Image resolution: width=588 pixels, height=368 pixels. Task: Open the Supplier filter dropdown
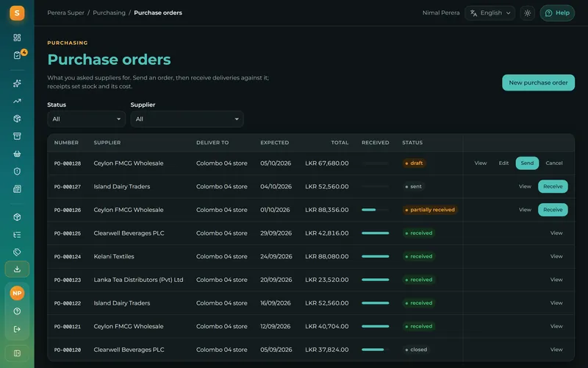(187, 119)
